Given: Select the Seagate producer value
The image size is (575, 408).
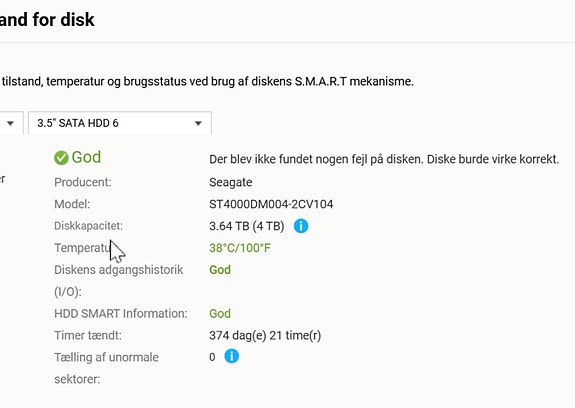Looking at the screenshot, I should click(231, 182).
